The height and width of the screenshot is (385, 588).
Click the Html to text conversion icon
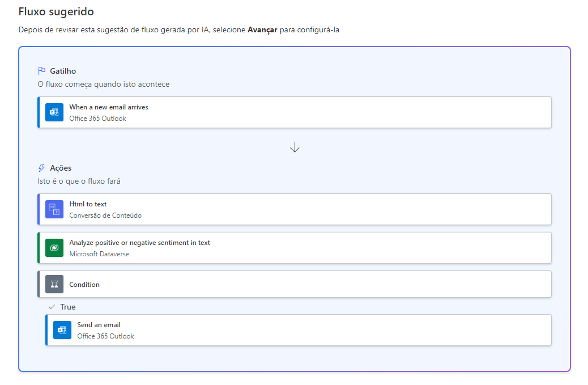(54, 209)
